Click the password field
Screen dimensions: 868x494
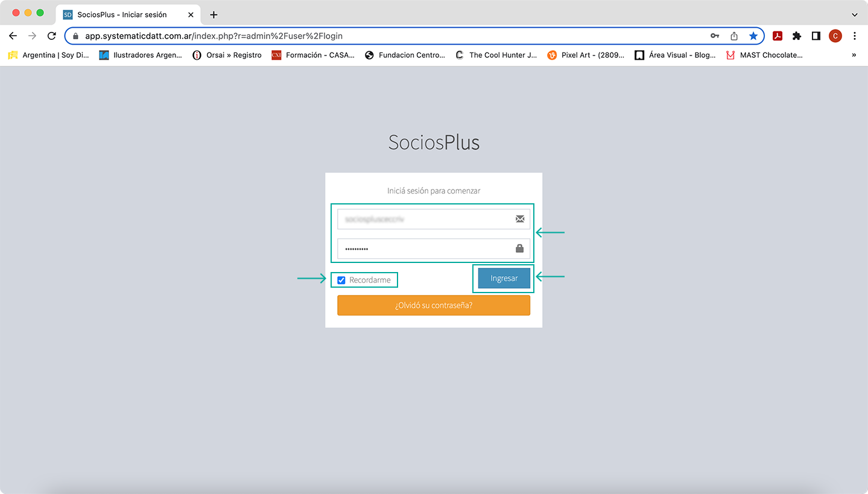pyautogui.click(x=434, y=249)
